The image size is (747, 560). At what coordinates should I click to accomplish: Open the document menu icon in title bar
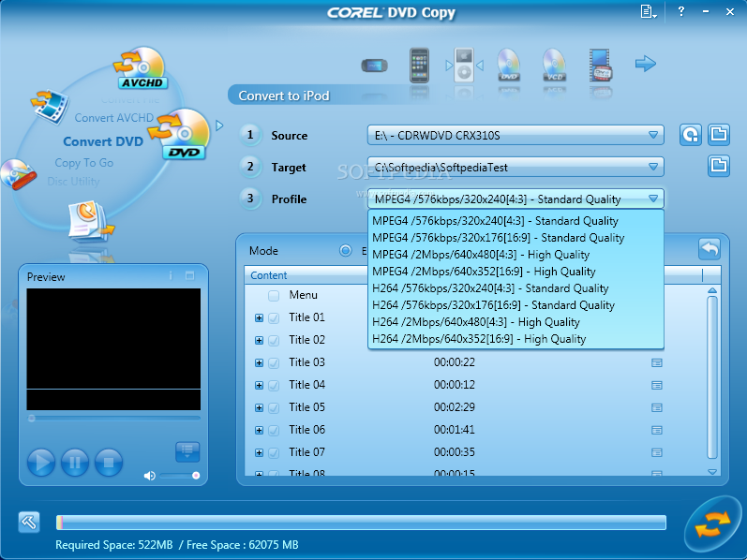click(x=648, y=11)
